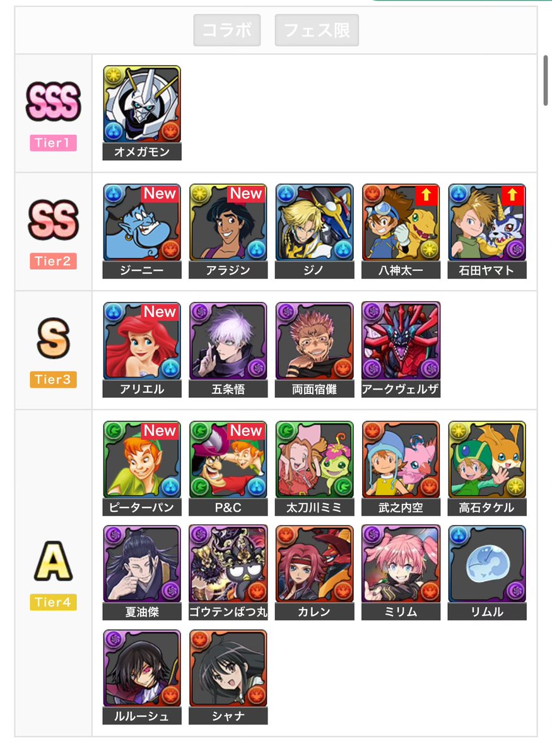Tap the アリエル mermaid icon

tap(142, 341)
